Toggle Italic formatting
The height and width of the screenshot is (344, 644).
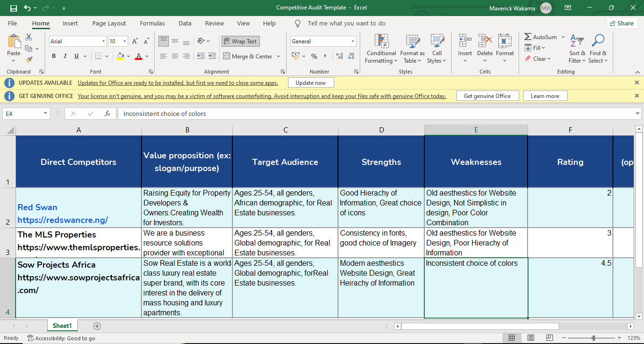click(66, 57)
